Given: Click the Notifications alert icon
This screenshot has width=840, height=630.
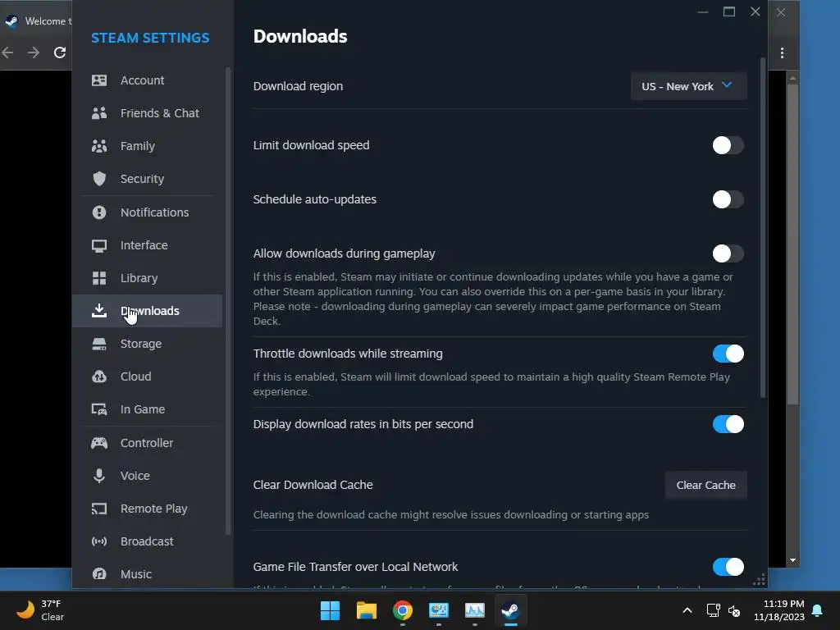Looking at the screenshot, I should [x=99, y=212].
